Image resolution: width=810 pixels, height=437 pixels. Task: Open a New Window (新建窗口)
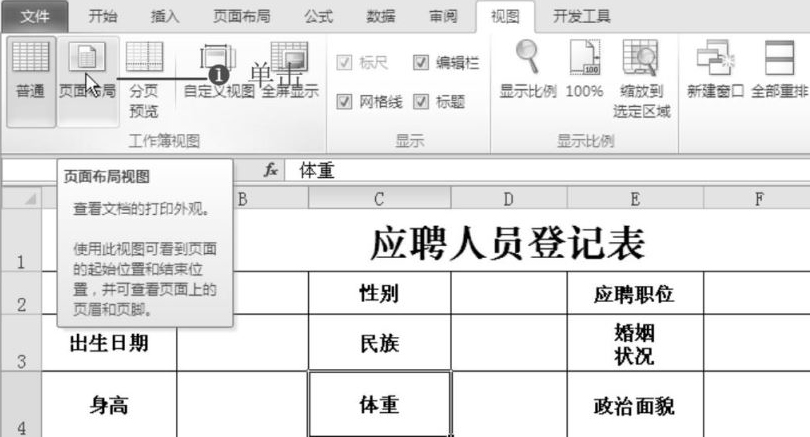(715, 70)
